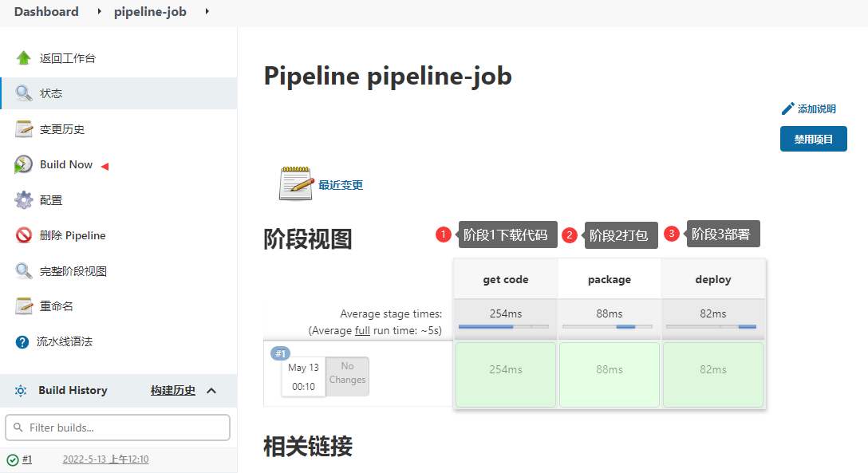Select 重命名 in the sidebar

click(x=57, y=306)
